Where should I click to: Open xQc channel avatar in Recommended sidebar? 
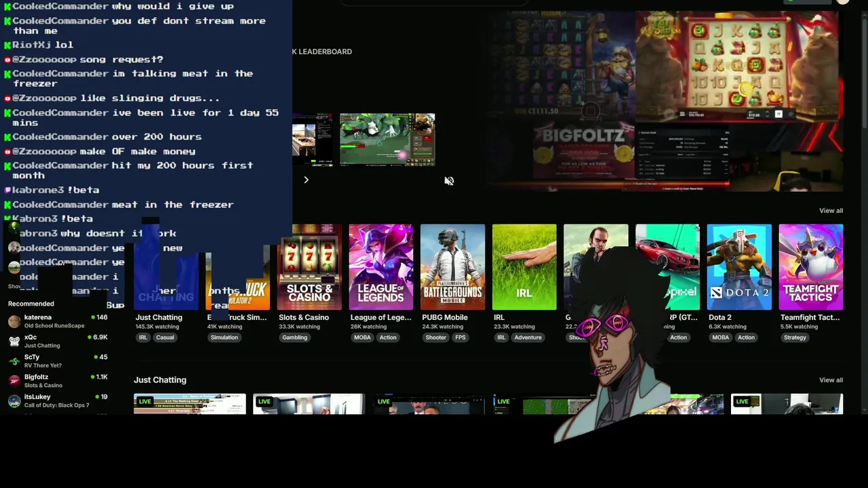click(x=14, y=341)
